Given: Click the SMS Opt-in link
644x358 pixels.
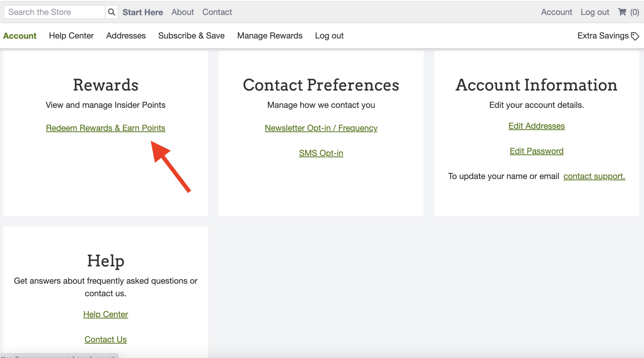Looking at the screenshot, I should click(321, 153).
